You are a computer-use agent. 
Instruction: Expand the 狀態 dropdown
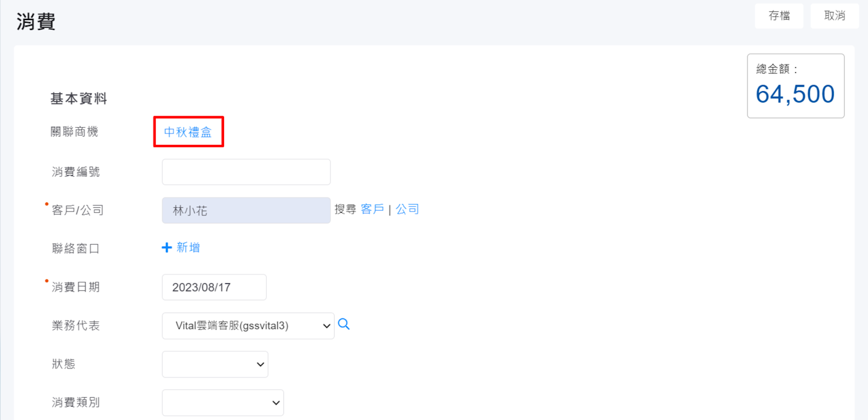coord(215,364)
